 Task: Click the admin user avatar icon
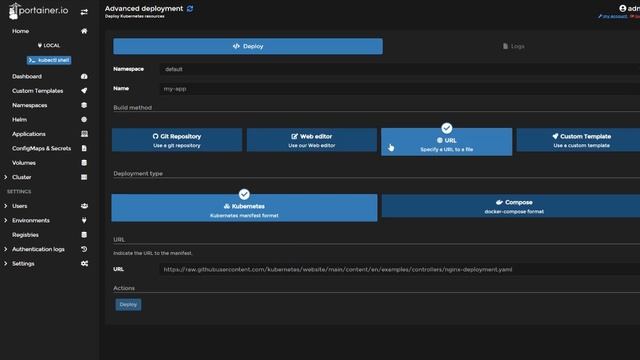point(622,8)
